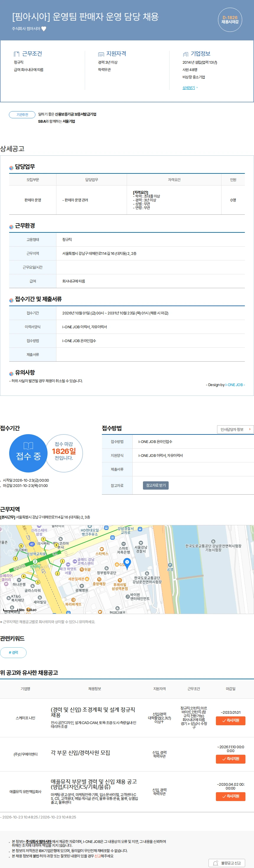
Task: Click 주식회사 핌아시아 company name in header
Action: [26, 29]
